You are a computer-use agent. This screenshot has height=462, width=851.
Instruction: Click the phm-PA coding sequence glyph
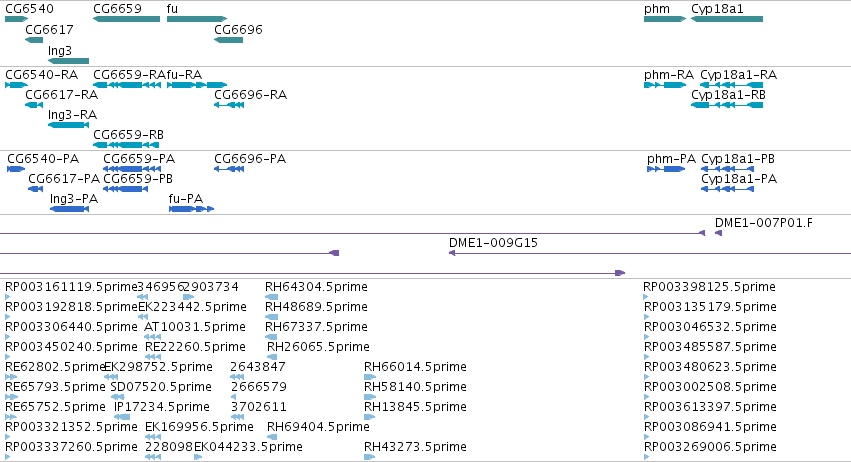point(666,169)
